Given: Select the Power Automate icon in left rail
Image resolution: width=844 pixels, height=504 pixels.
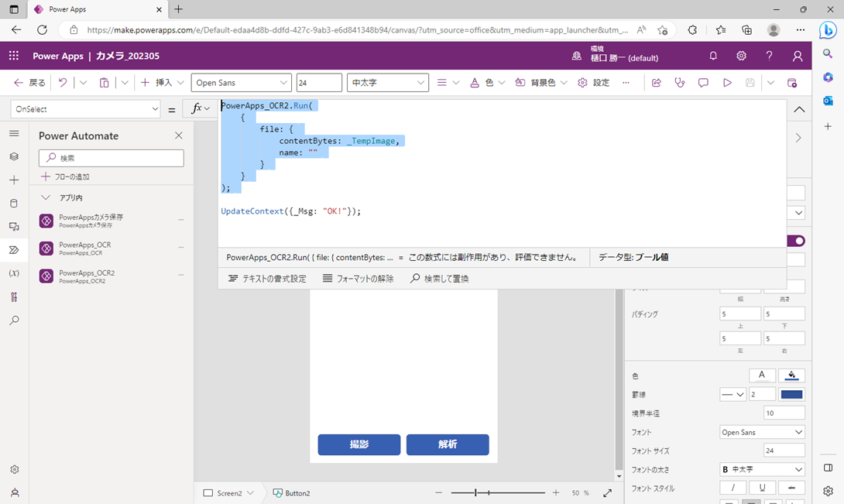Looking at the screenshot, I should pyautogui.click(x=14, y=250).
